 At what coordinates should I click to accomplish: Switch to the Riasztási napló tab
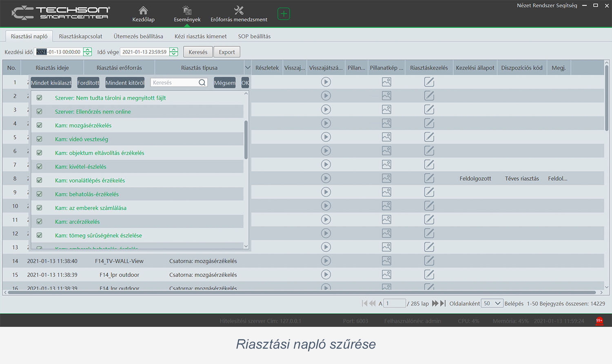pos(29,36)
